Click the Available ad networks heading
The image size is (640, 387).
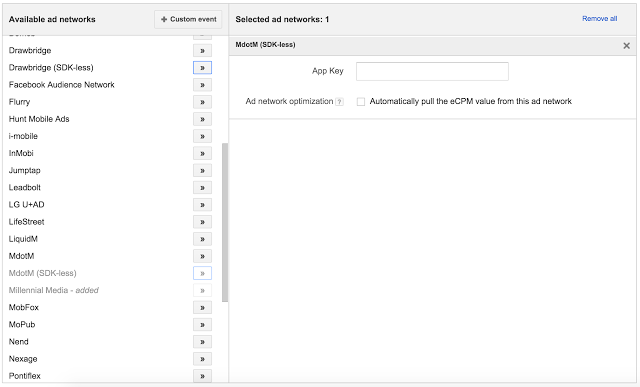(52, 19)
